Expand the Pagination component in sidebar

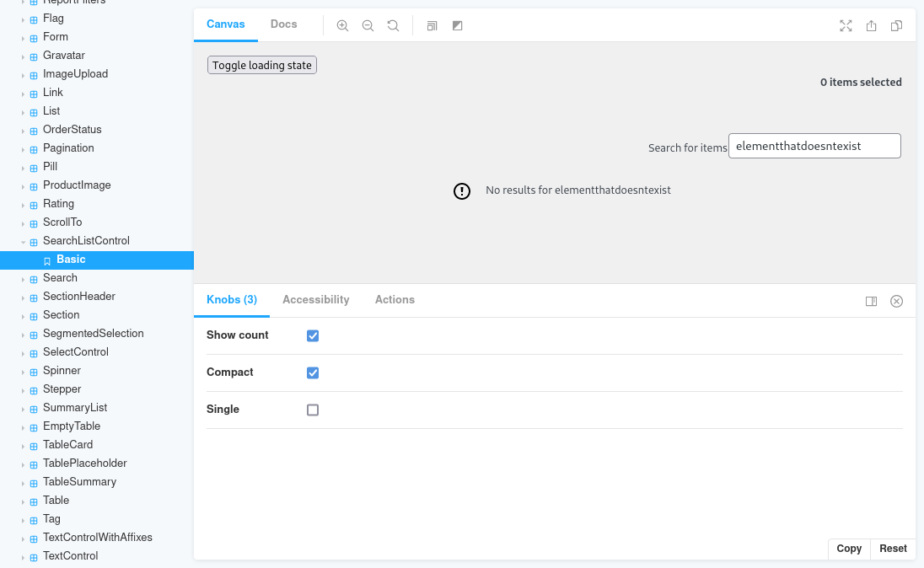(x=23, y=148)
